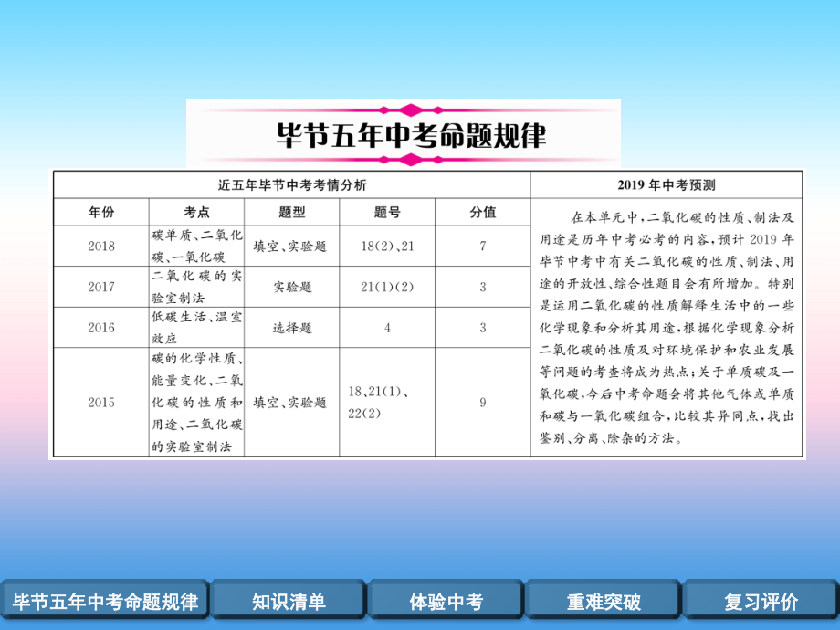Click the 填空、实验题 cell in 2015 row
This screenshot has width=840, height=630.
click(292, 403)
